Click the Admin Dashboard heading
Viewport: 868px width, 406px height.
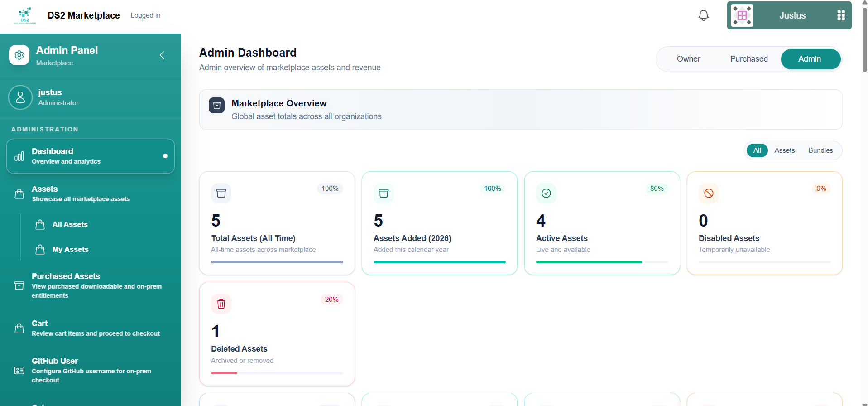pos(248,53)
